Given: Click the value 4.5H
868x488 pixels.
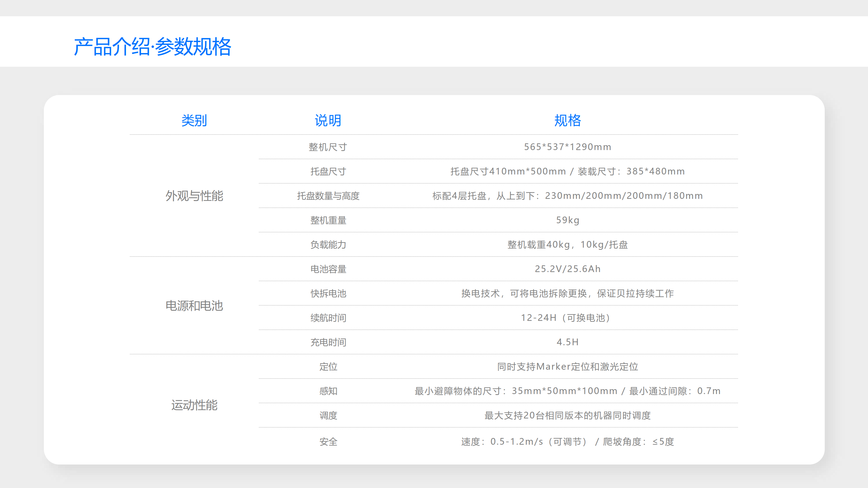Looking at the screenshot, I should coord(567,342).
